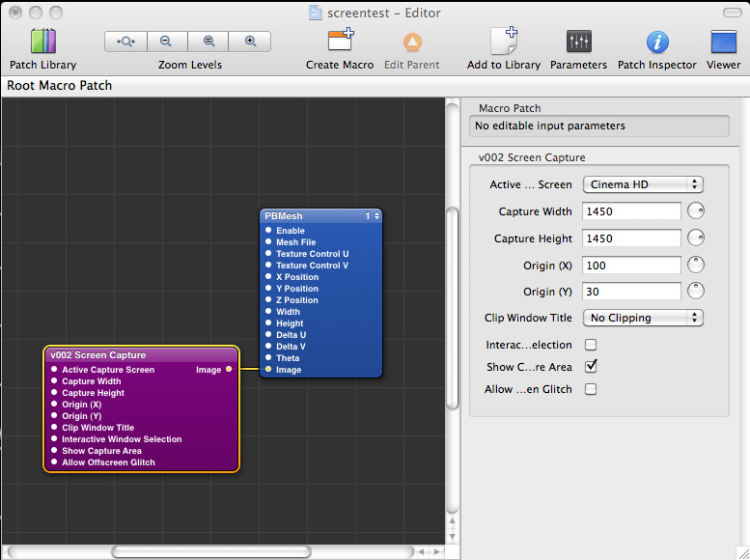Click the toolbar toggle pill in title bar
750x560 pixels.
[x=732, y=13]
